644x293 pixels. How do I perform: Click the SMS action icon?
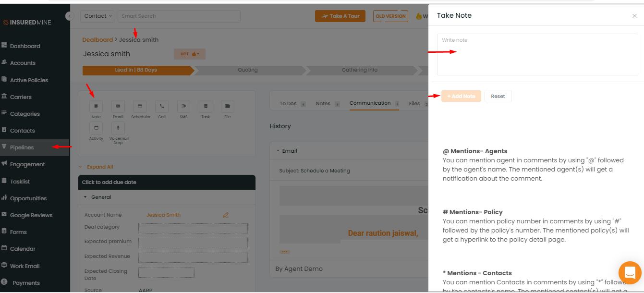[x=183, y=106]
